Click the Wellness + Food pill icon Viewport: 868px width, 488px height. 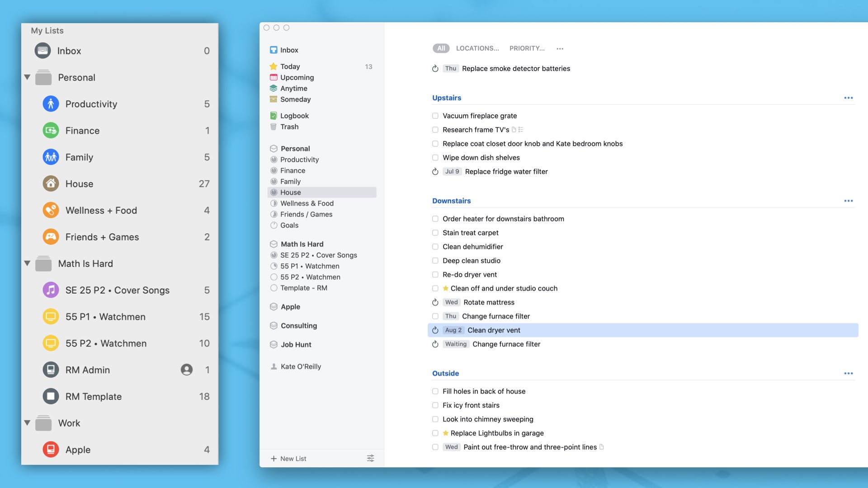(51, 210)
